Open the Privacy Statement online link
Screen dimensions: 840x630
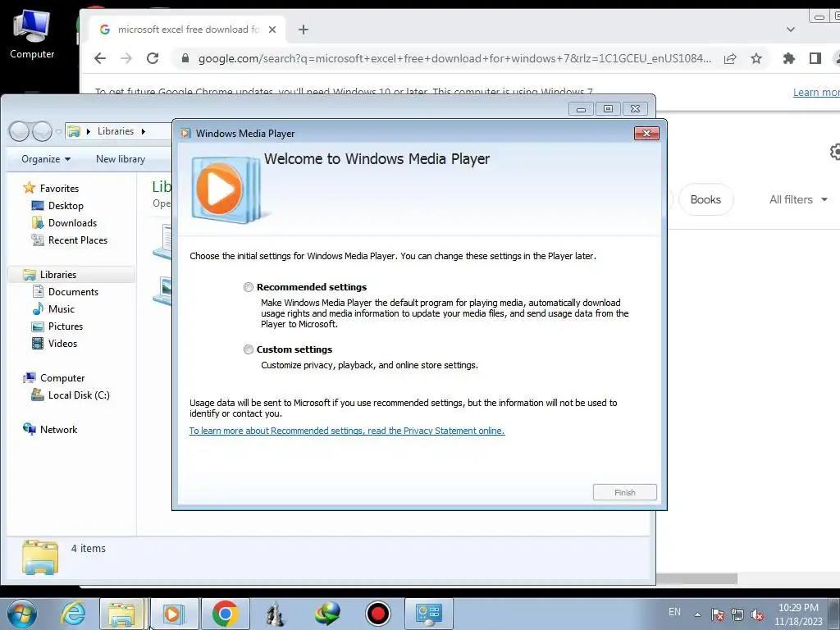(x=347, y=431)
